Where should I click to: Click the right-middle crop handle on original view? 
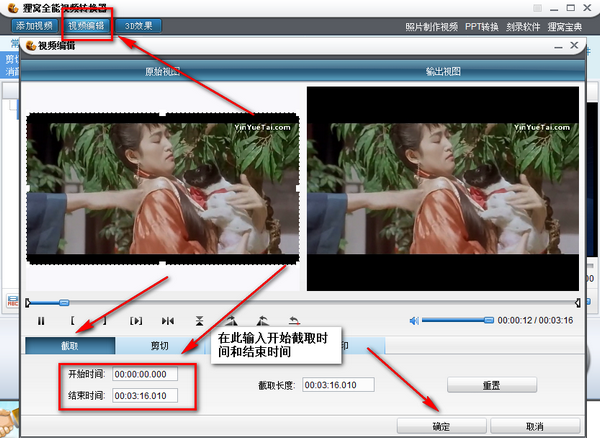[298, 188]
